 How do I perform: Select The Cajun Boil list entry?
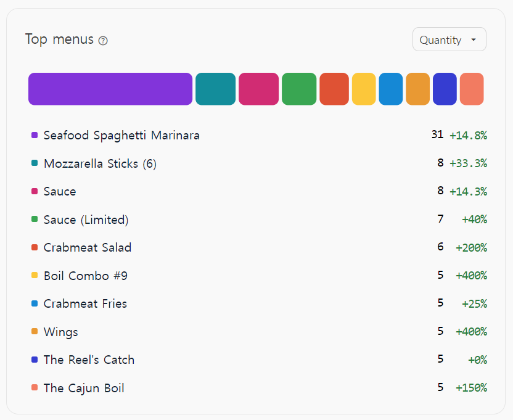[x=259, y=388]
